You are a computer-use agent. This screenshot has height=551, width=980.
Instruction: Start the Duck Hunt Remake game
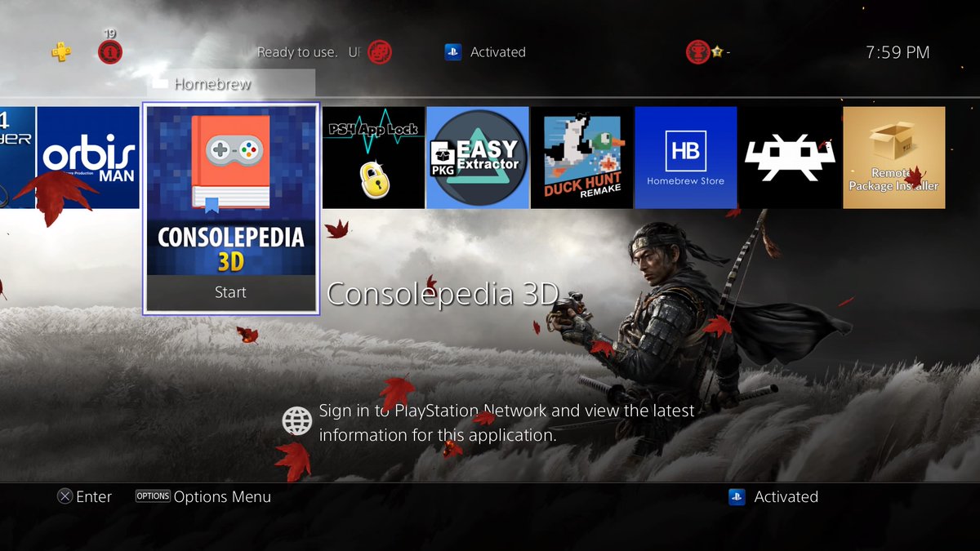pyautogui.click(x=582, y=158)
